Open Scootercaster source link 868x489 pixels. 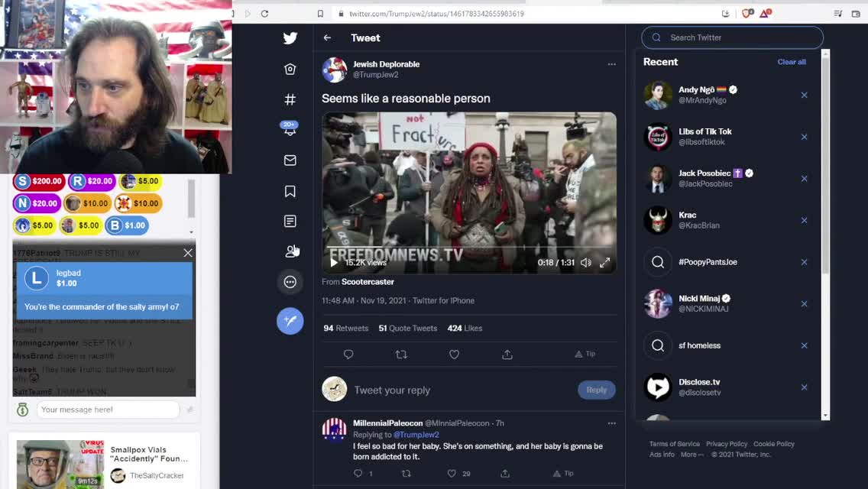click(x=368, y=282)
